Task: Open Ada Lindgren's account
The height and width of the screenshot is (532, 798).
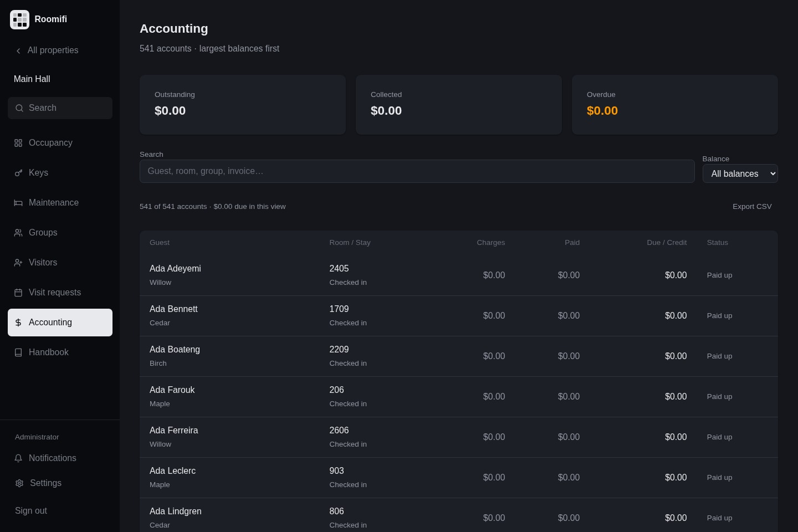Action: 175,511
